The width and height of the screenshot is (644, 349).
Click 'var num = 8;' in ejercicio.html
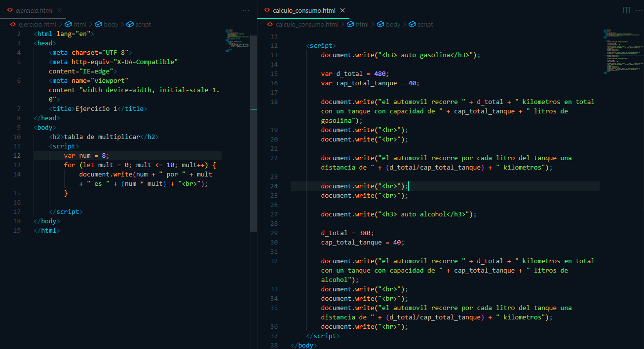86,155
